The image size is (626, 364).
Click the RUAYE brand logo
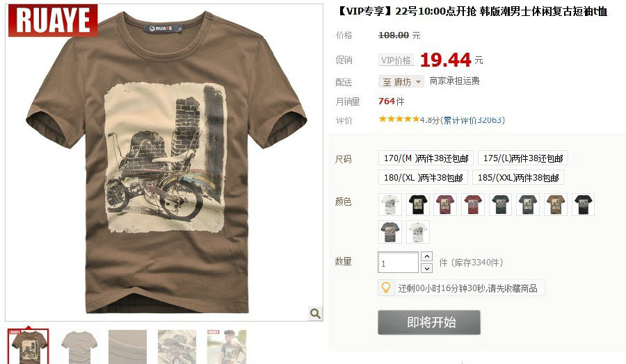pyautogui.click(x=53, y=20)
